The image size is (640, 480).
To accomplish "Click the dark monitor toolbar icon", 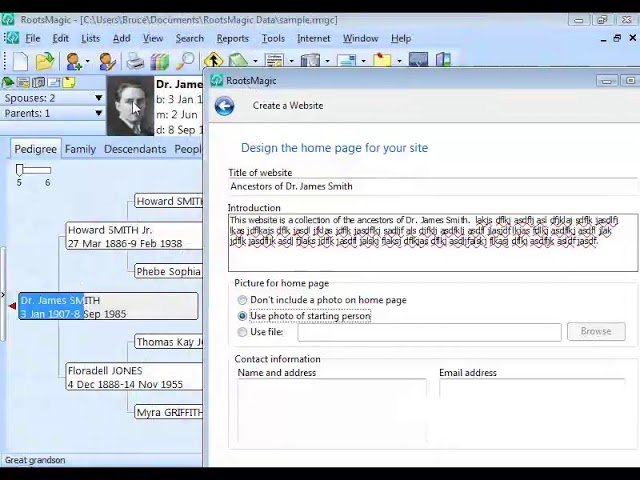I will click(418, 60).
